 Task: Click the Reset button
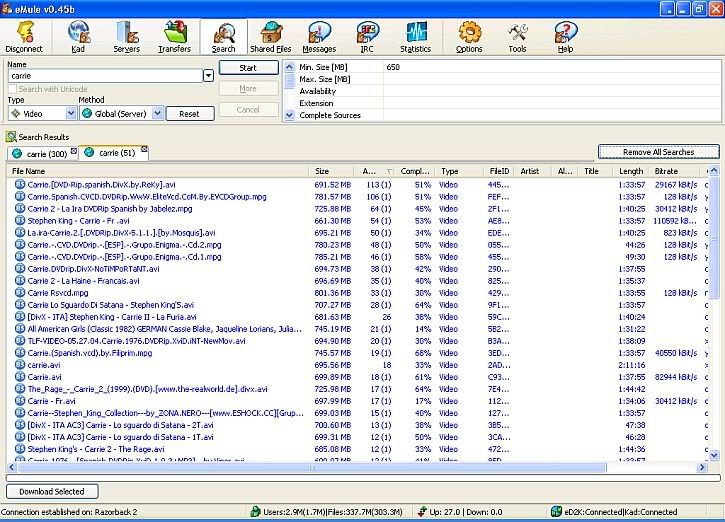[x=190, y=114]
